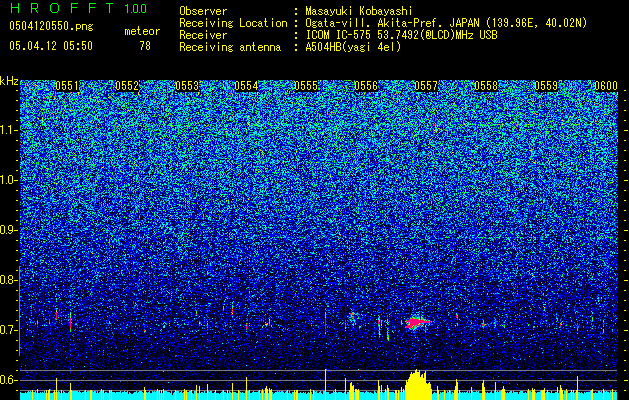Click the 0555 time marker
This screenshot has width=629, height=400.
click(x=306, y=86)
